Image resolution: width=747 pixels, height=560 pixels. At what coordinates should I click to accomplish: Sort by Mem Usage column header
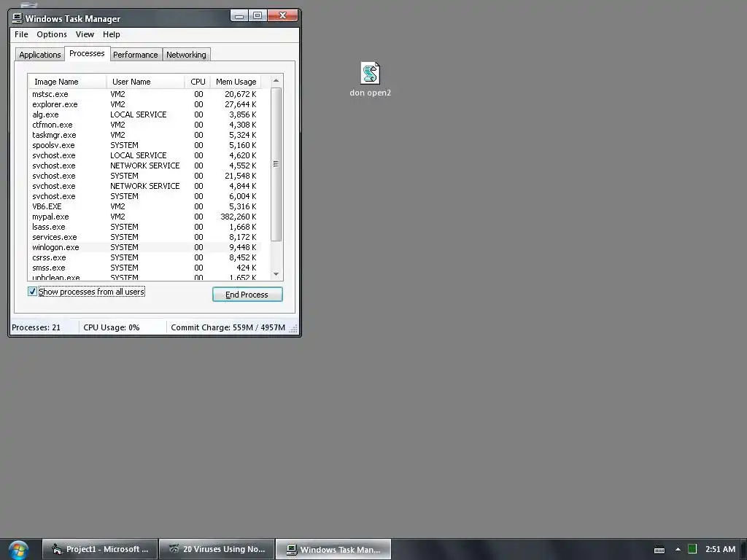[x=236, y=82]
